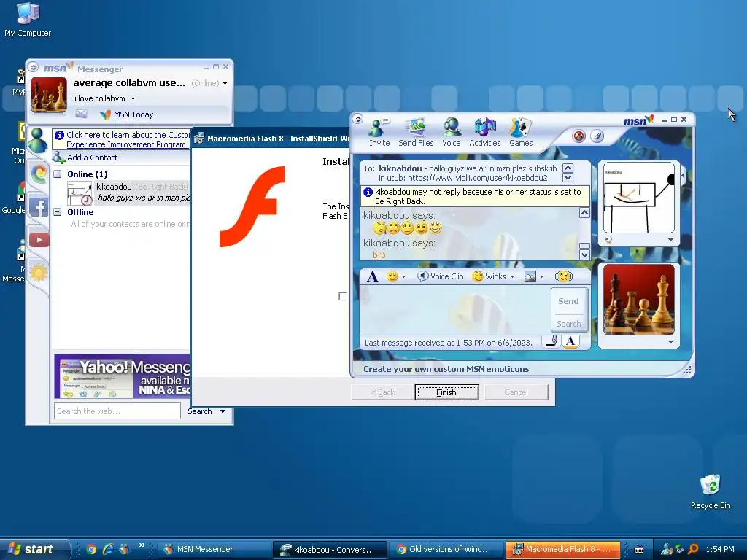Open the conversation window's top-left menu button
Viewport: 747px width, 560px height.
358,119
